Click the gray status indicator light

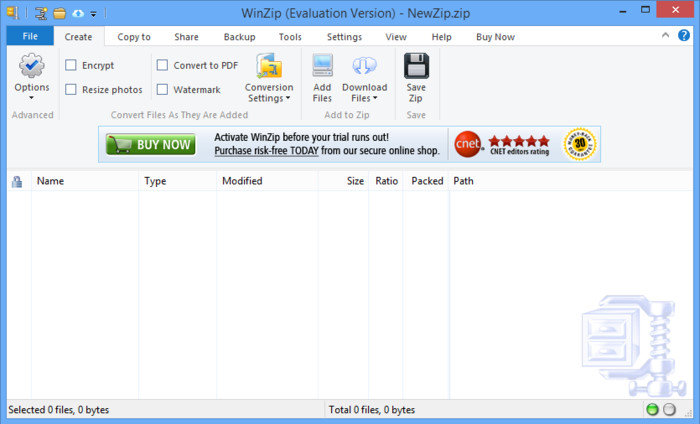pyautogui.click(x=669, y=409)
